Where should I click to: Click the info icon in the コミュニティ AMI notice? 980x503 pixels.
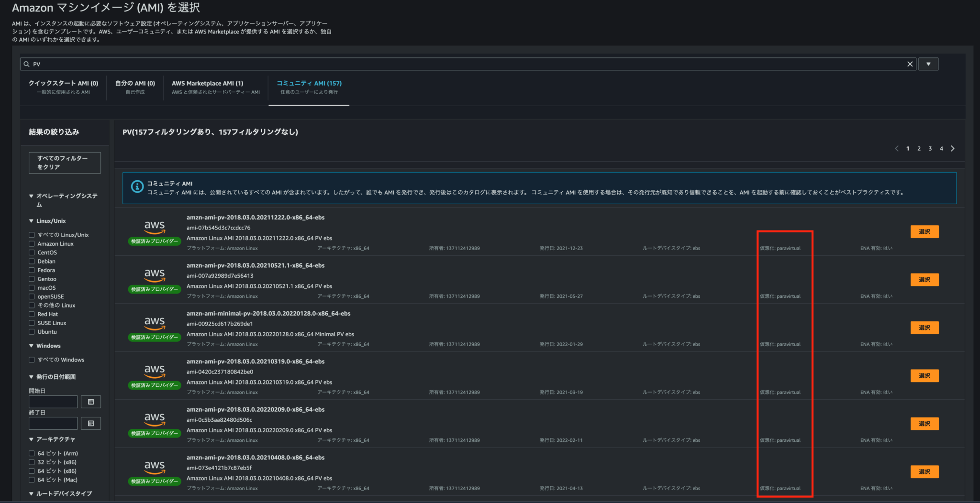(137, 186)
